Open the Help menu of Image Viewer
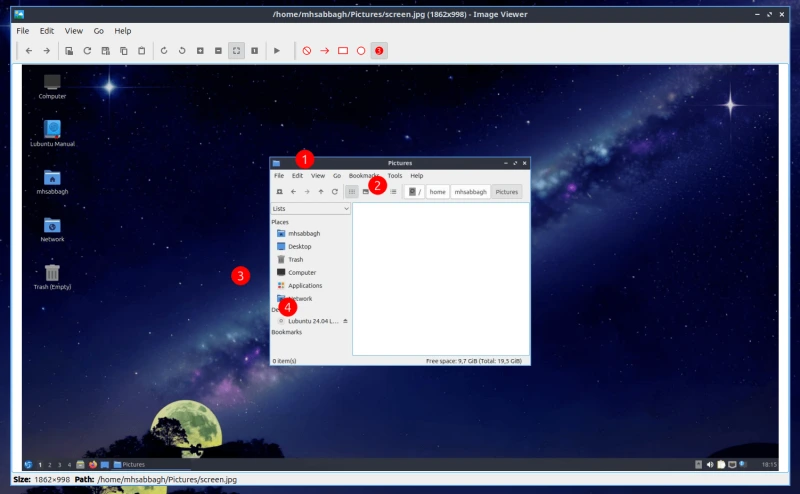The image size is (800, 494). coord(122,31)
